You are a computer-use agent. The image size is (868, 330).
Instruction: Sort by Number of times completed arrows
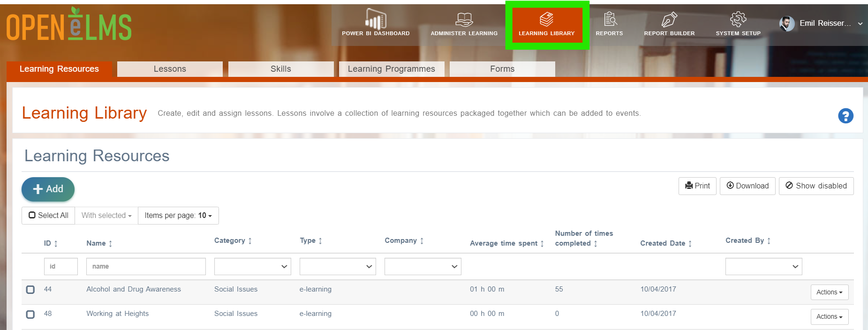[596, 244]
